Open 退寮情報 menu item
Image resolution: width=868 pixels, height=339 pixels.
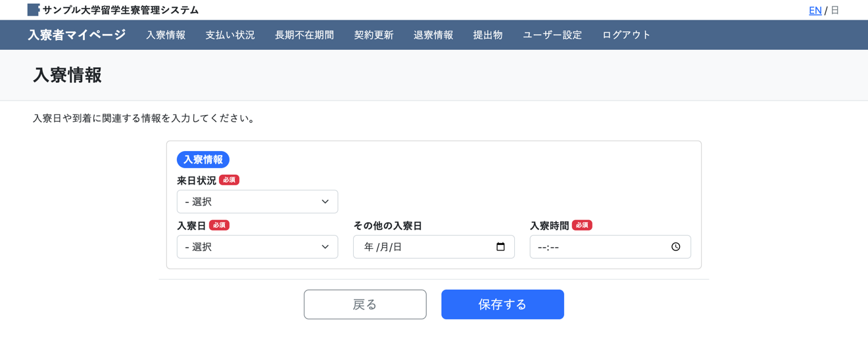[433, 35]
